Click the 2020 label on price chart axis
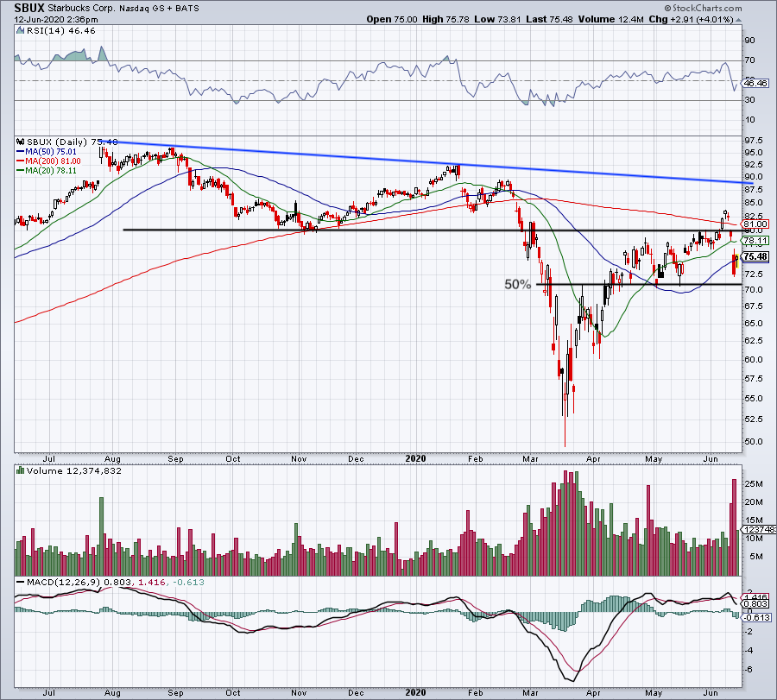 tap(415, 458)
